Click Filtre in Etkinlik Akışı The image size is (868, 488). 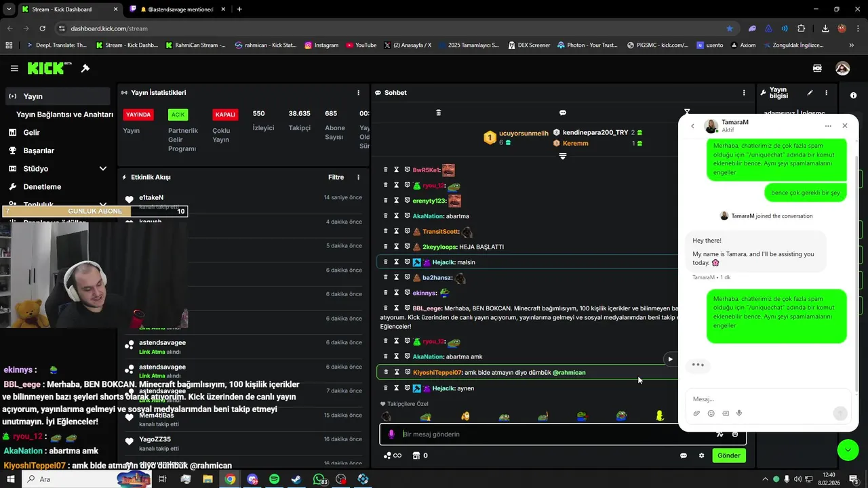(x=336, y=178)
